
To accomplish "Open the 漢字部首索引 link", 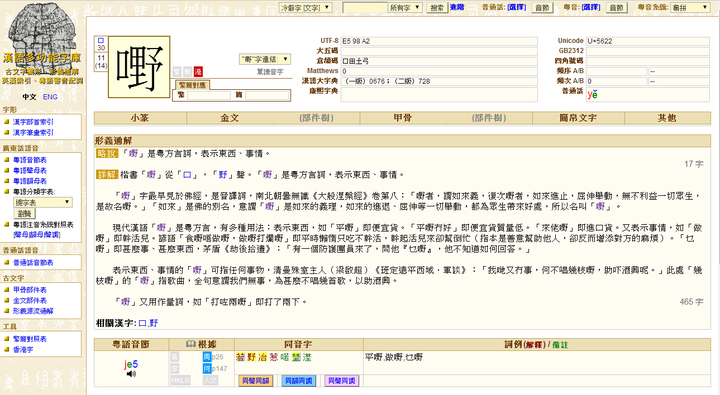I will 33,122.
